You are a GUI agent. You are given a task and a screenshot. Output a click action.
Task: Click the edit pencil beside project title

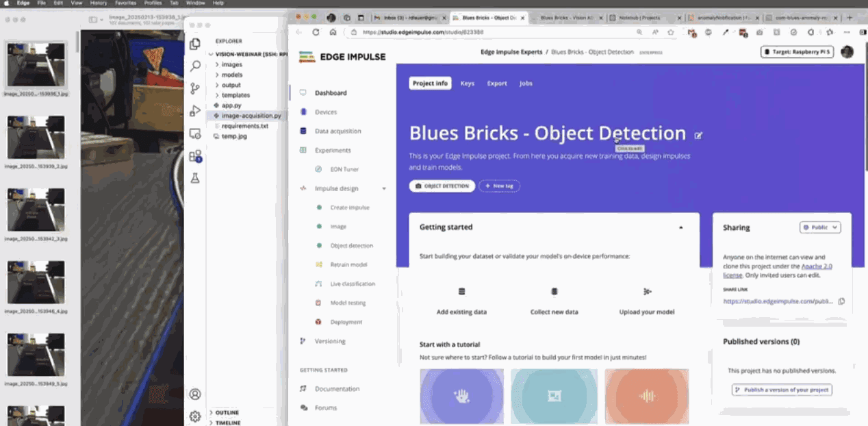click(698, 136)
